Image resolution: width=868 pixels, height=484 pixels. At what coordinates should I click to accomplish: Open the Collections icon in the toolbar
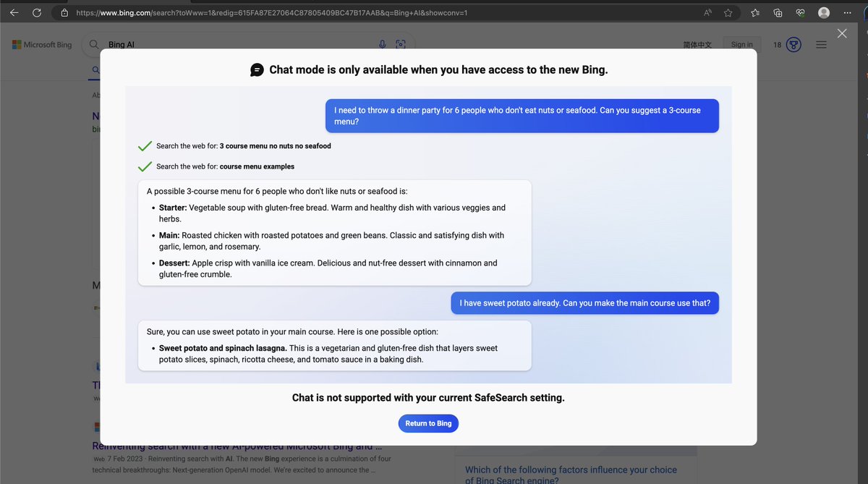(778, 13)
